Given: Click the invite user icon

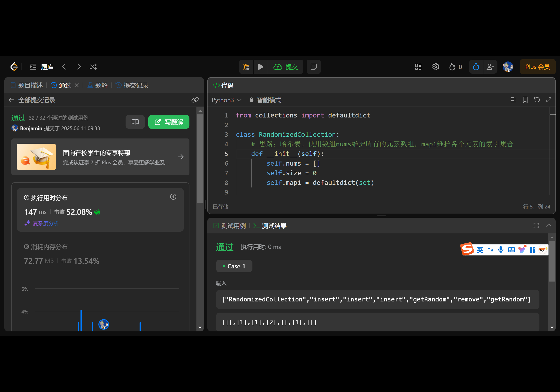Looking at the screenshot, I should click(x=490, y=67).
